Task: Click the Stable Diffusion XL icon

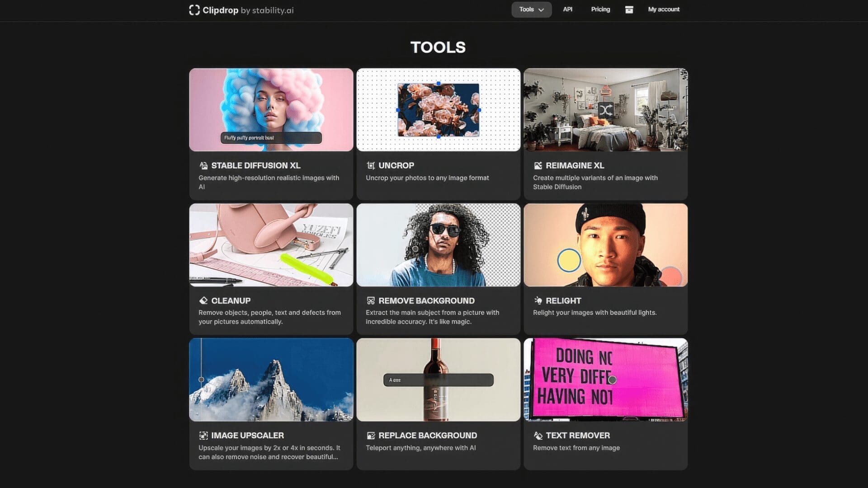Action: pyautogui.click(x=203, y=166)
